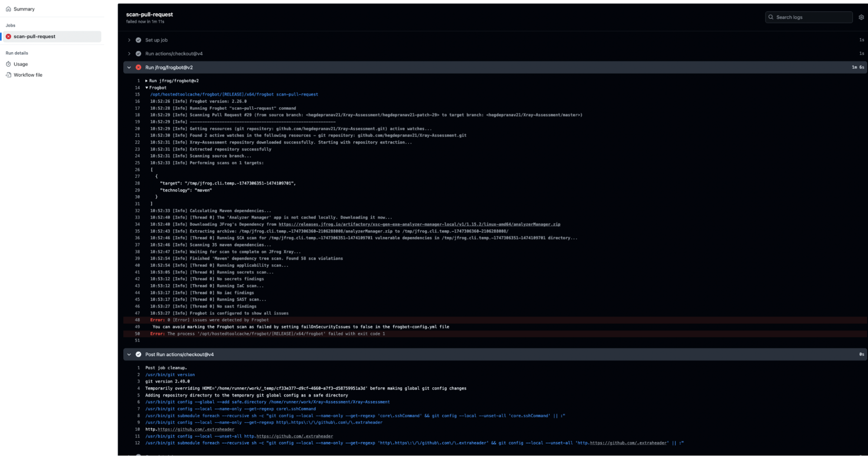
Task: Click the Workflow file icon
Action: [x=8, y=75]
